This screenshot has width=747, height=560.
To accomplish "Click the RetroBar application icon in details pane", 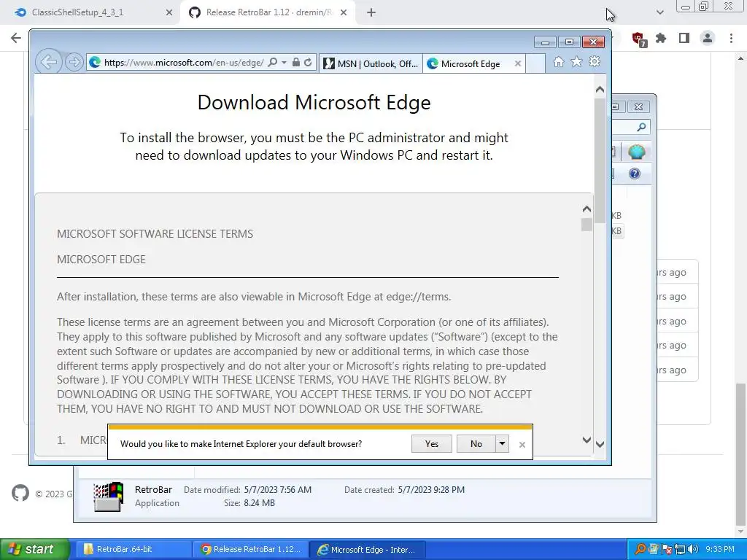I will click(x=109, y=496).
